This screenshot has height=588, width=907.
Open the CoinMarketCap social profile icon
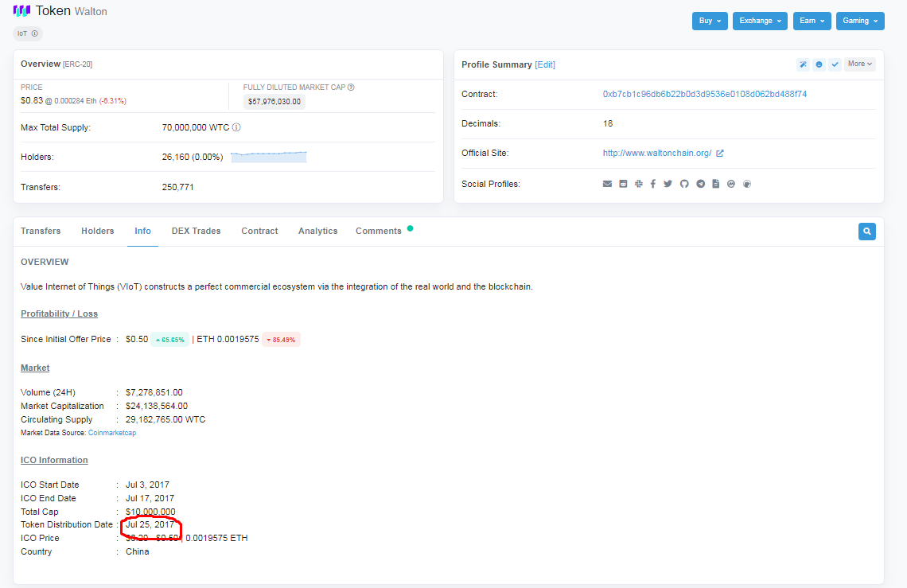[731, 184]
